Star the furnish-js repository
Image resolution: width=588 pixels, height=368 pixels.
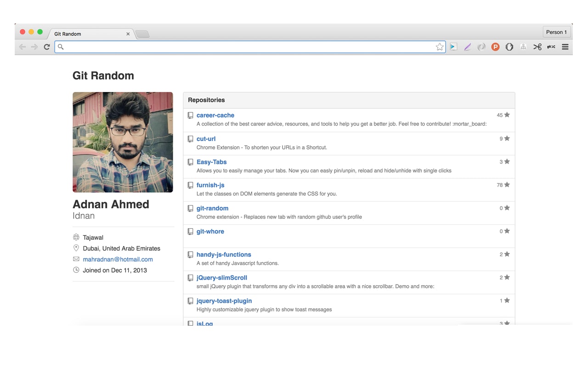(x=506, y=184)
